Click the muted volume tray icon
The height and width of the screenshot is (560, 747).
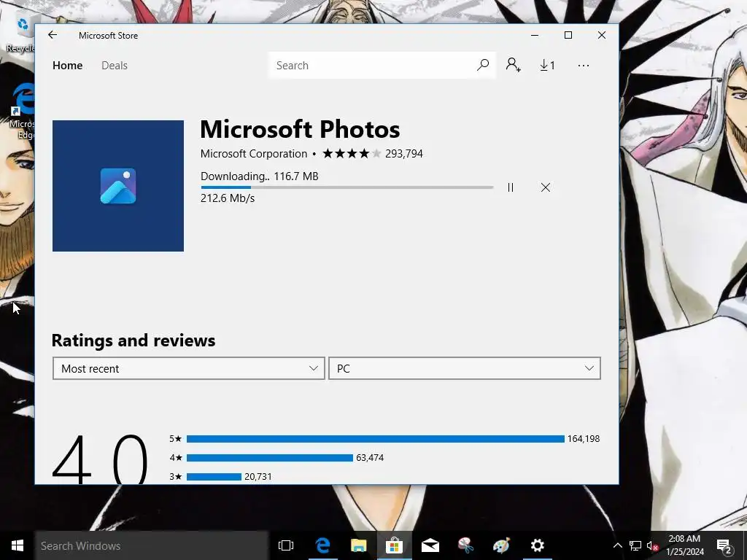[x=652, y=545]
